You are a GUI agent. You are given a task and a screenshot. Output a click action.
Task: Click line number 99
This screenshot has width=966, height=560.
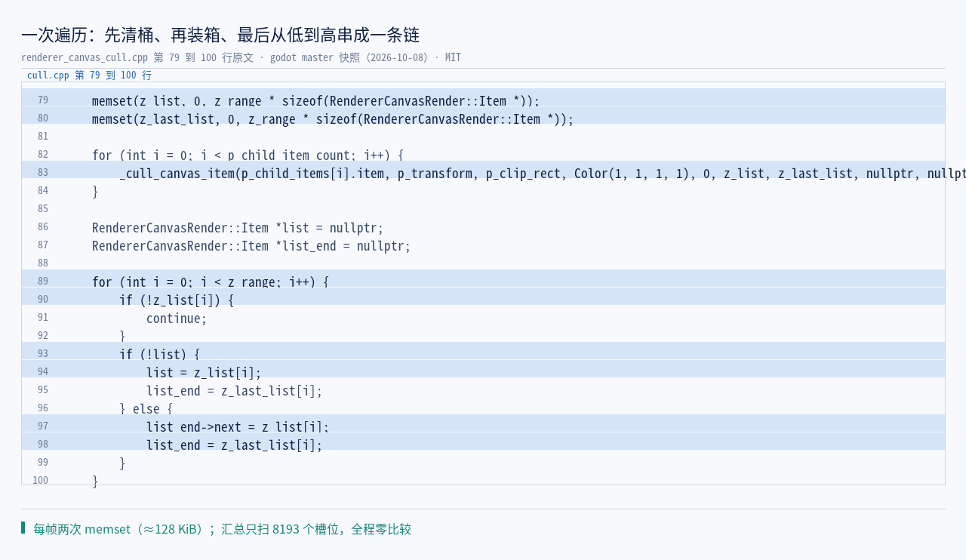42,463
